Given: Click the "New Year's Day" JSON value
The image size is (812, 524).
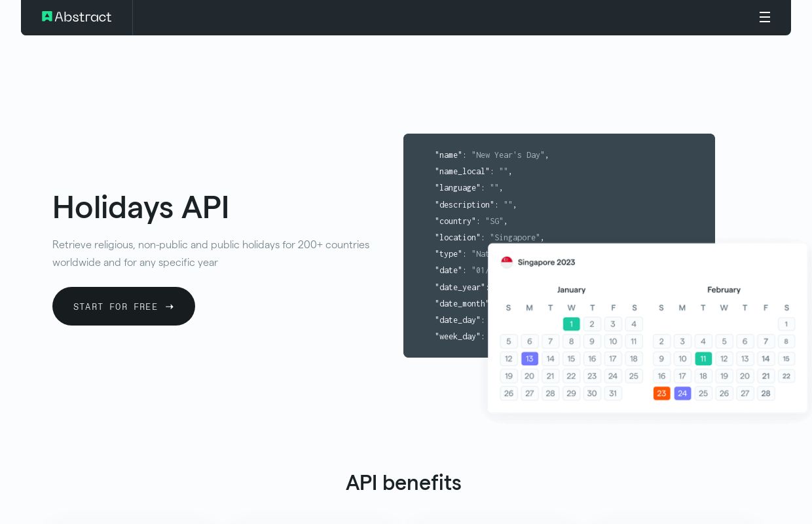Looking at the screenshot, I should 508,155.
